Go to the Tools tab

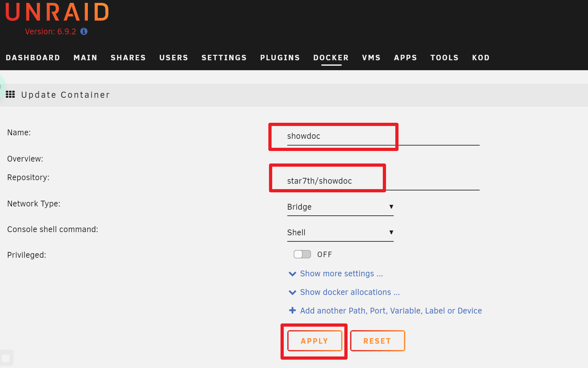[444, 58]
